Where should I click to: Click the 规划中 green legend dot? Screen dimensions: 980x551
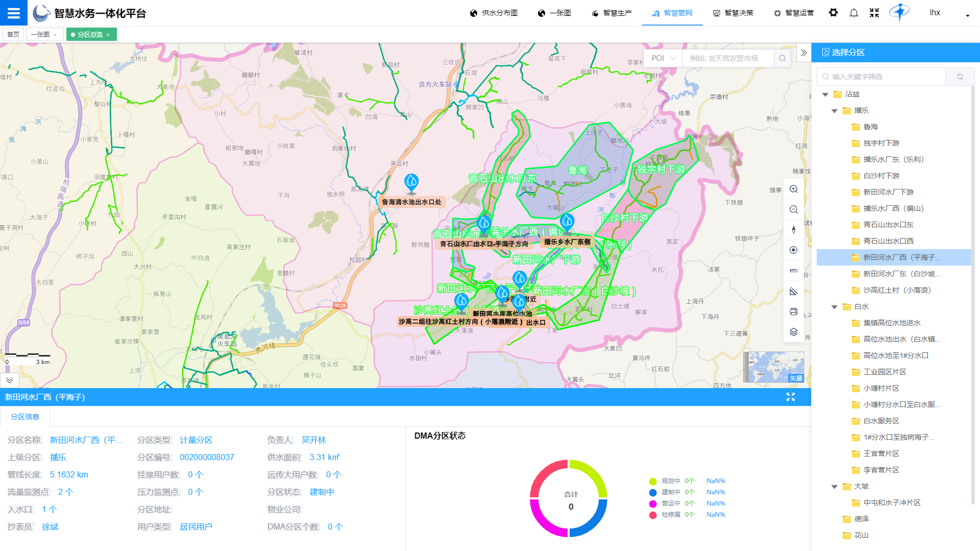(x=653, y=481)
